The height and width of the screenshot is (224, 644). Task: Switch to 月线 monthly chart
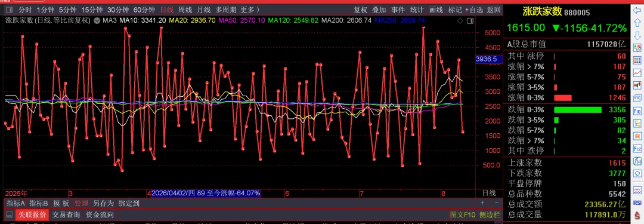pos(204,10)
